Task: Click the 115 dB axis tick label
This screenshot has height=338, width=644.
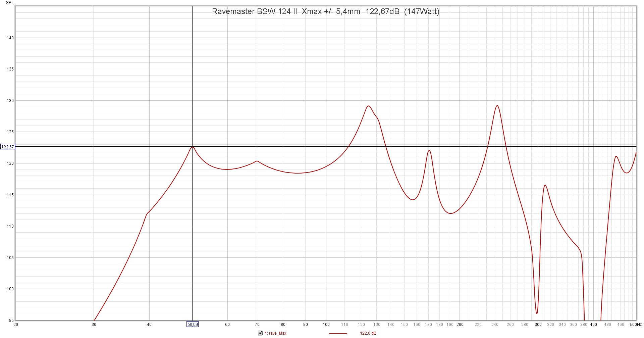Action: pos(10,195)
